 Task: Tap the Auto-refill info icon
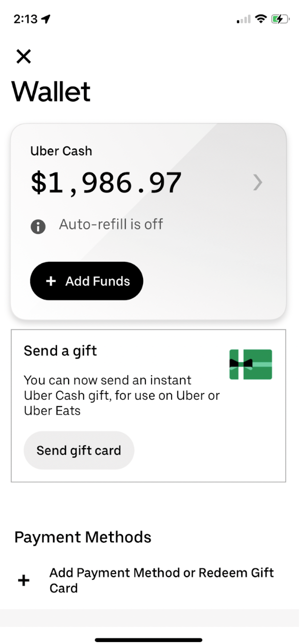pos(38,227)
